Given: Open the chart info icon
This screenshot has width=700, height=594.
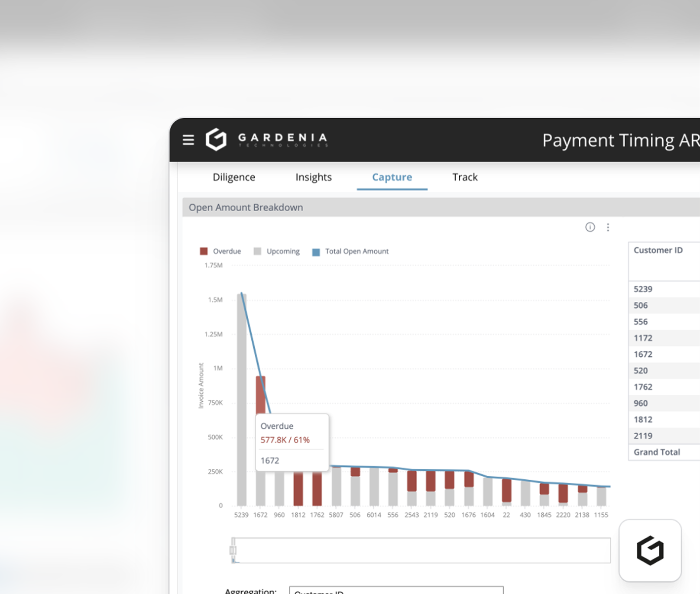Looking at the screenshot, I should click(590, 227).
